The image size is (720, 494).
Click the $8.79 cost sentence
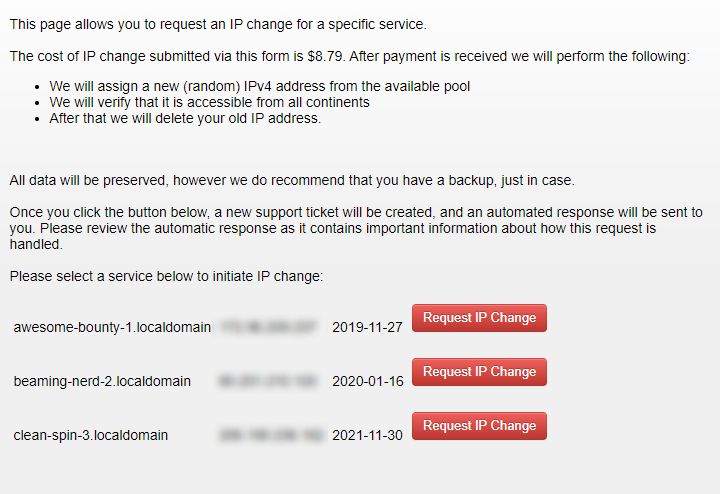349,56
